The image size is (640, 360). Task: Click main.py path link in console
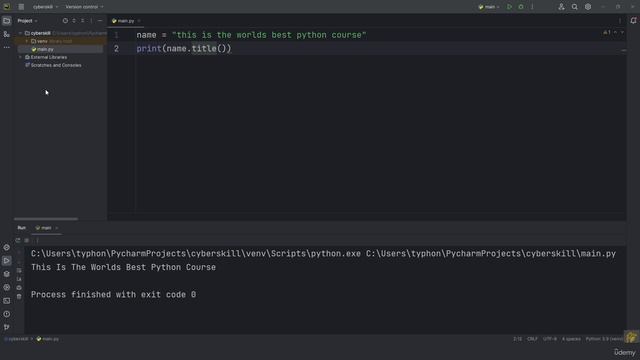point(491,254)
